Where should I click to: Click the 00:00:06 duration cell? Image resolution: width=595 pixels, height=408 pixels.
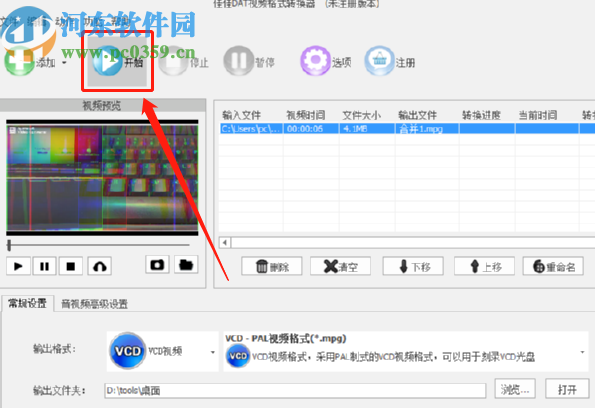(311, 129)
